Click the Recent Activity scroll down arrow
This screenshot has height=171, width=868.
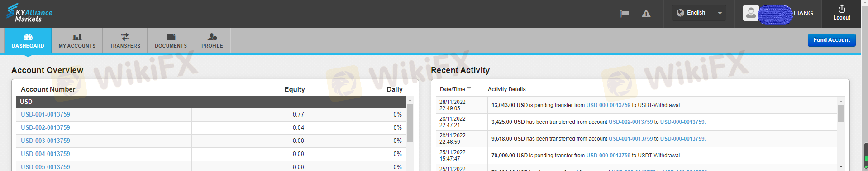(841, 167)
